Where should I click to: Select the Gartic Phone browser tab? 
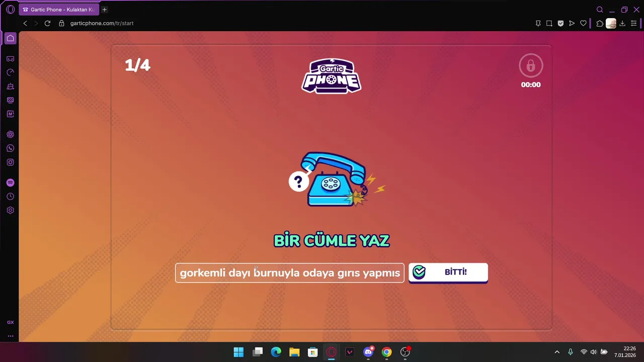click(59, 10)
